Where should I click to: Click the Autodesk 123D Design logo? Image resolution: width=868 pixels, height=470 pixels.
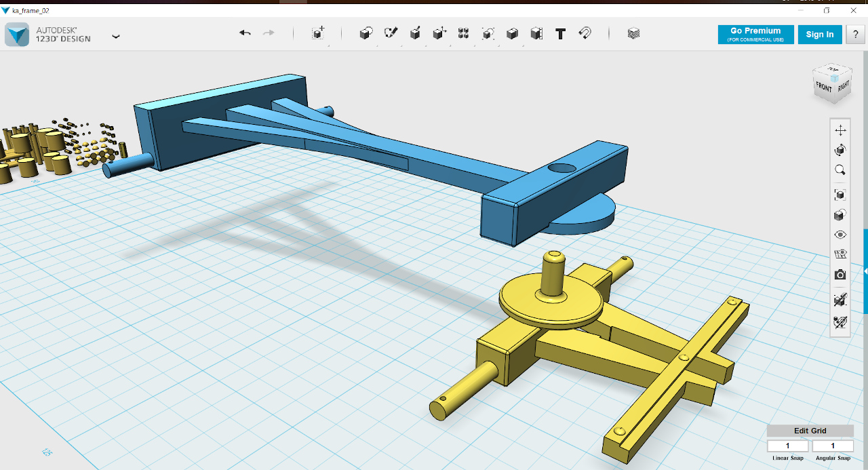[17, 35]
